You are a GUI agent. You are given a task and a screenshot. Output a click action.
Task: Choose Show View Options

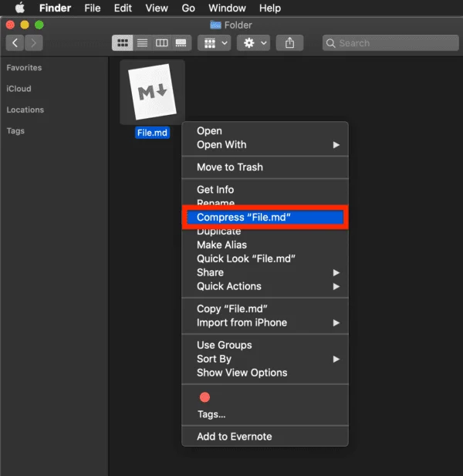pyautogui.click(x=265, y=373)
